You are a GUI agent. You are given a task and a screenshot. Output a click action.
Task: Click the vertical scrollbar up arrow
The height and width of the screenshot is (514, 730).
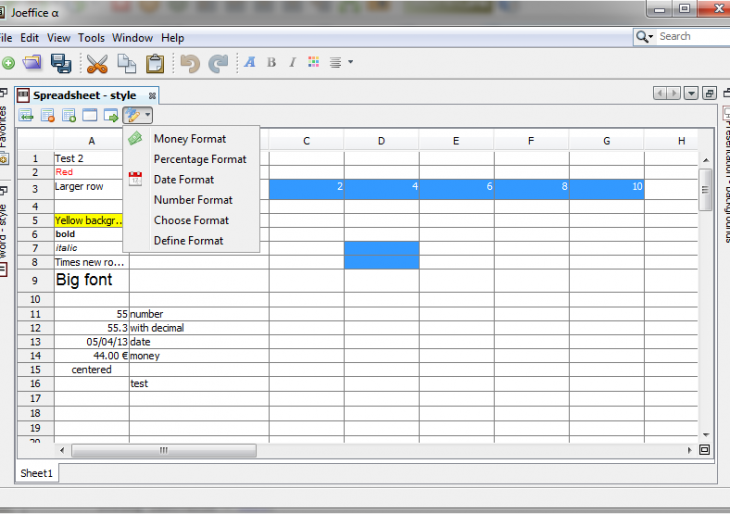[706, 160]
